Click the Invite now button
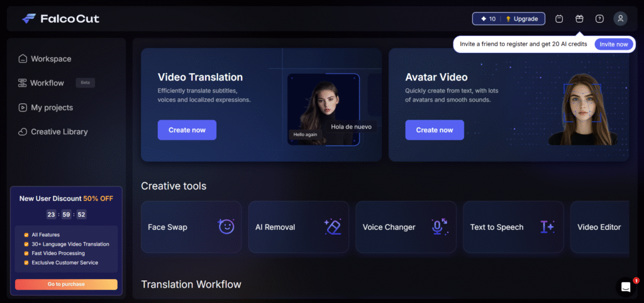 click(x=614, y=44)
